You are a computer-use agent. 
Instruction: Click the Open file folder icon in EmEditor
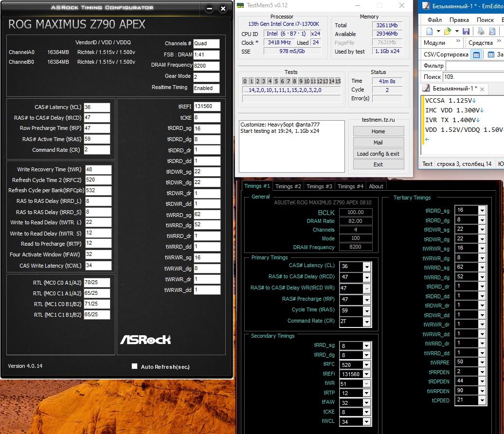(x=448, y=31)
